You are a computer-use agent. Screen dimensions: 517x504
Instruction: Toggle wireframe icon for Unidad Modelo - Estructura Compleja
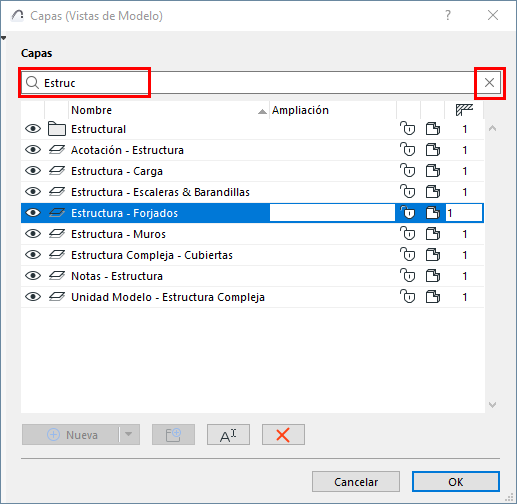point(433,297)
